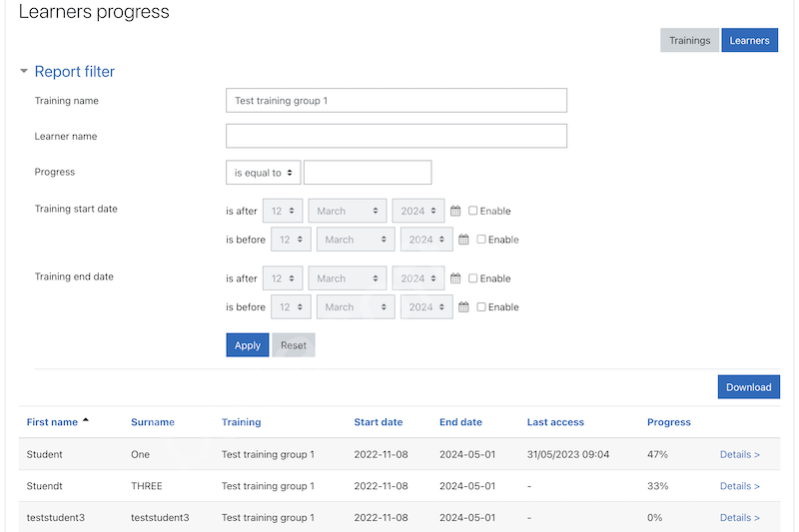Enable Training end date is before filter
Image resolution: width=799 pixels, height=532 pixels.
pyautogui.click(x=481, y=307)
